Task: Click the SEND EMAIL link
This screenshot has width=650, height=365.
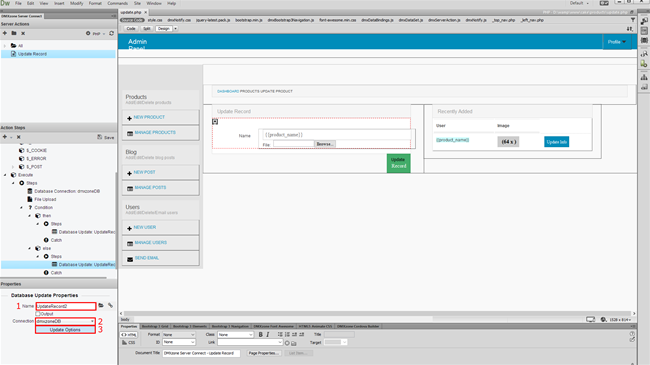Action: [147, 258]
